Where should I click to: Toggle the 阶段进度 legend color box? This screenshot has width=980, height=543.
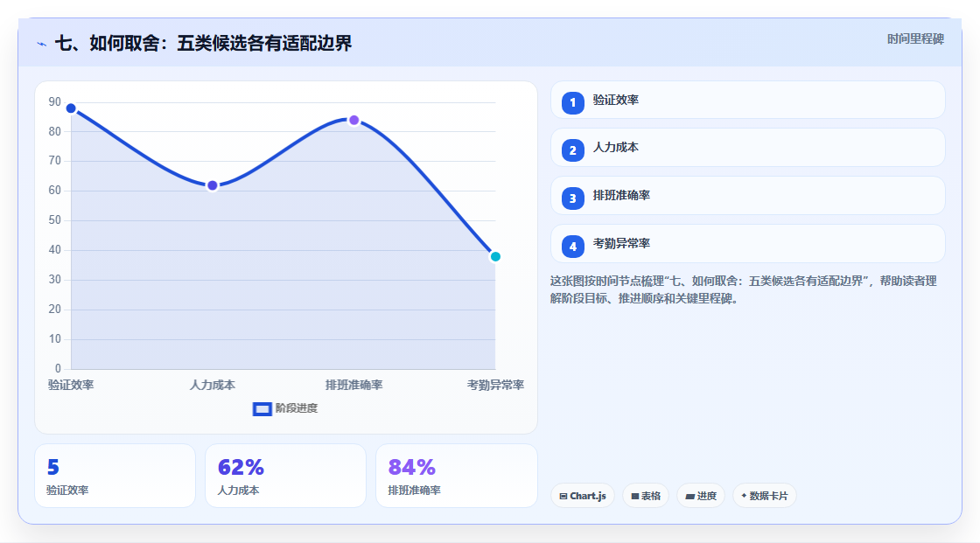pyautogui.click(x=262, y=409)
